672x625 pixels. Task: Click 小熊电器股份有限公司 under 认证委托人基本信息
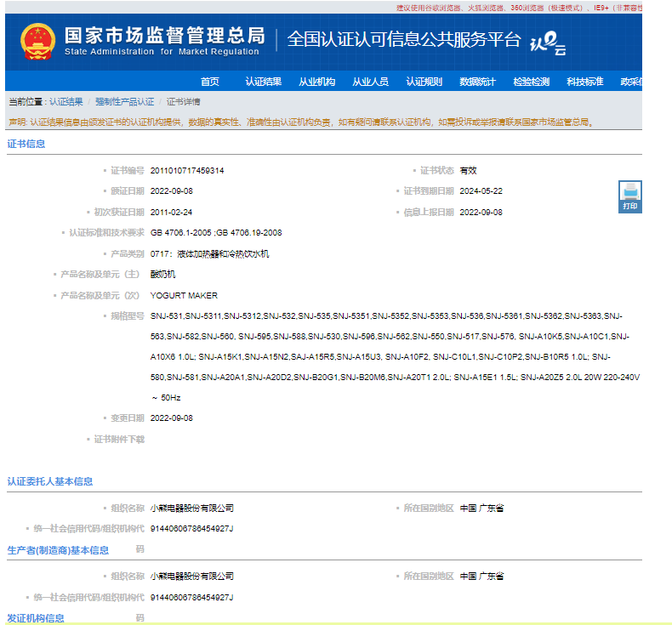pyautogui.click(x=192, y=508)
